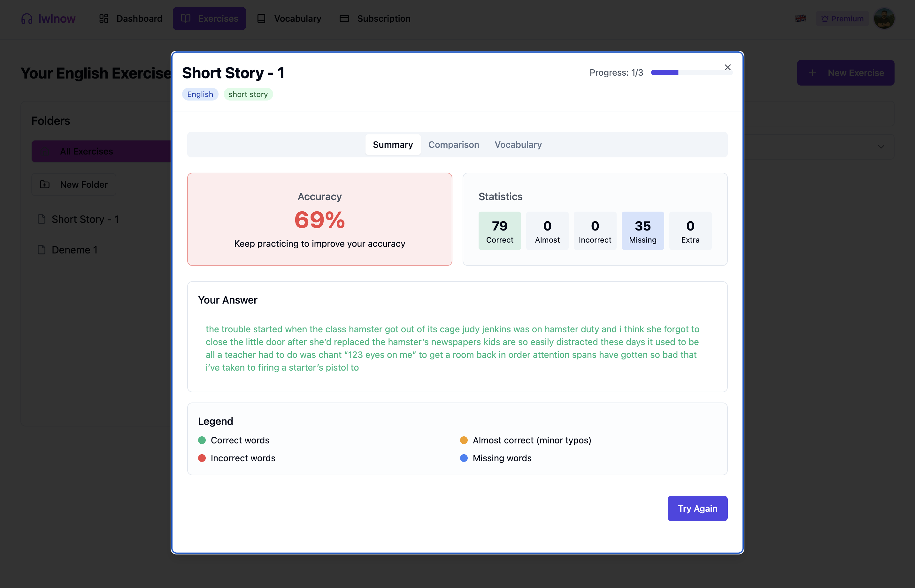Click the Your Answer heading
The height and width of the screenshot is (588, 915).
point(228,300)
